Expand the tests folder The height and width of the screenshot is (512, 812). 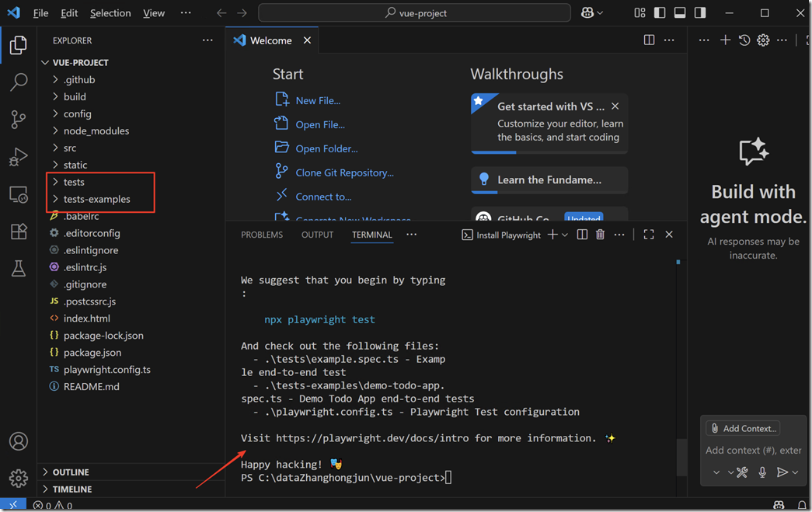[x=74, y=183]
